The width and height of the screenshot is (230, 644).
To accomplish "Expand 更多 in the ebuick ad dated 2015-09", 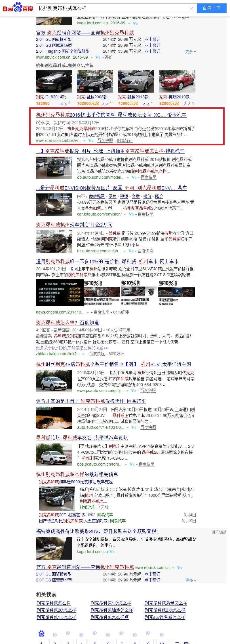I will (x=191, y=52).
